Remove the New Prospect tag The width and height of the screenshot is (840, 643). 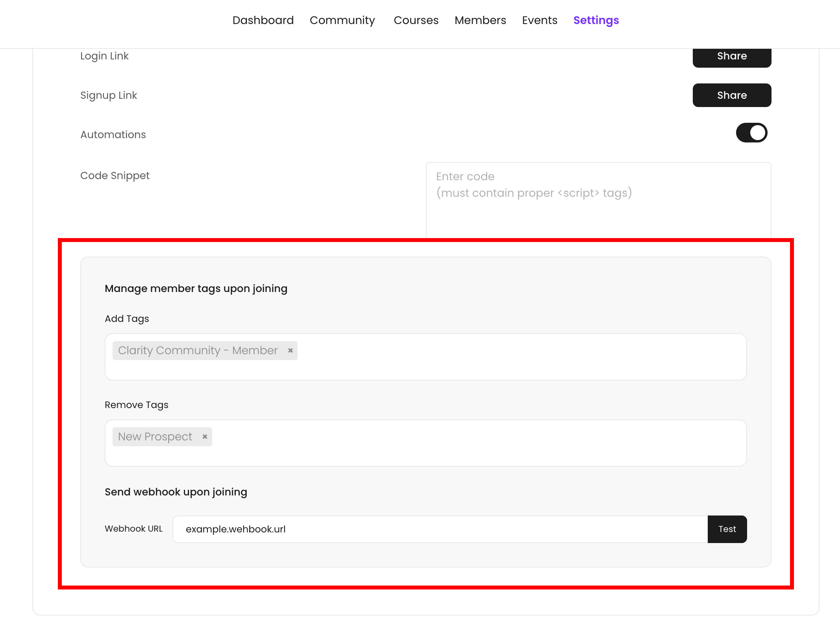(205, 436)
